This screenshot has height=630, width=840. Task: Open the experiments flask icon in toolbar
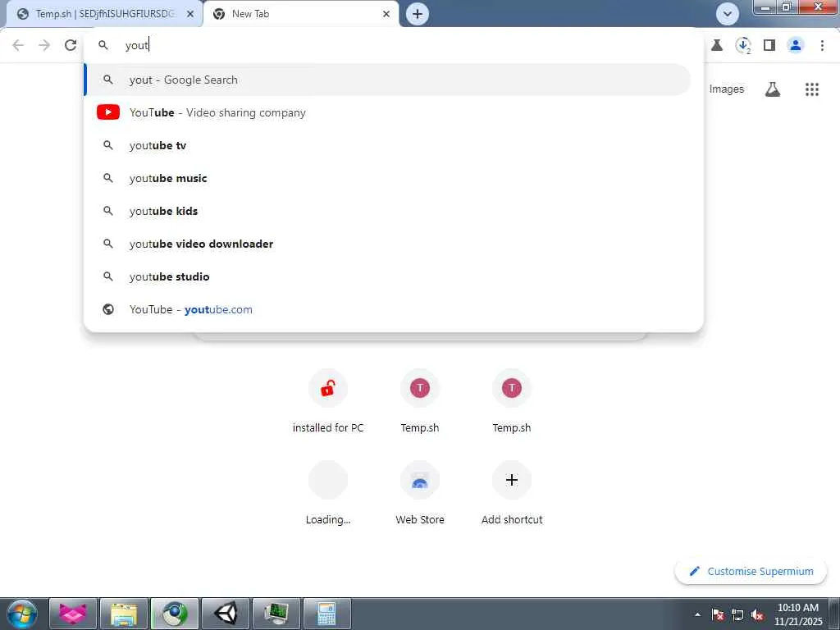click(x=717, y=45)
